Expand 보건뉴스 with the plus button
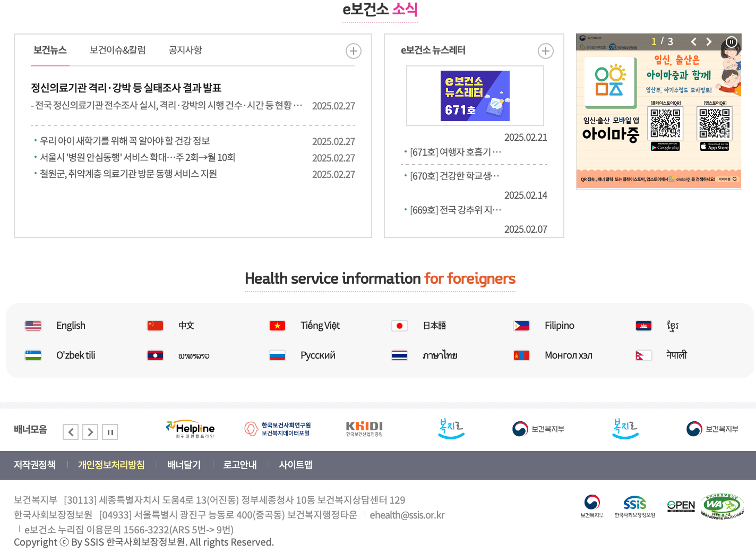756x552 pixels. 354,50
